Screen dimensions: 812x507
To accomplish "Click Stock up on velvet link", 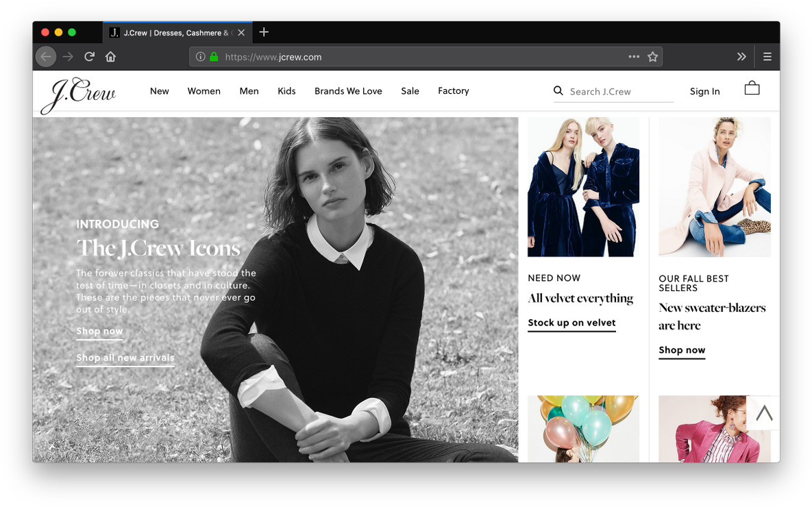I will pos(571,323).
